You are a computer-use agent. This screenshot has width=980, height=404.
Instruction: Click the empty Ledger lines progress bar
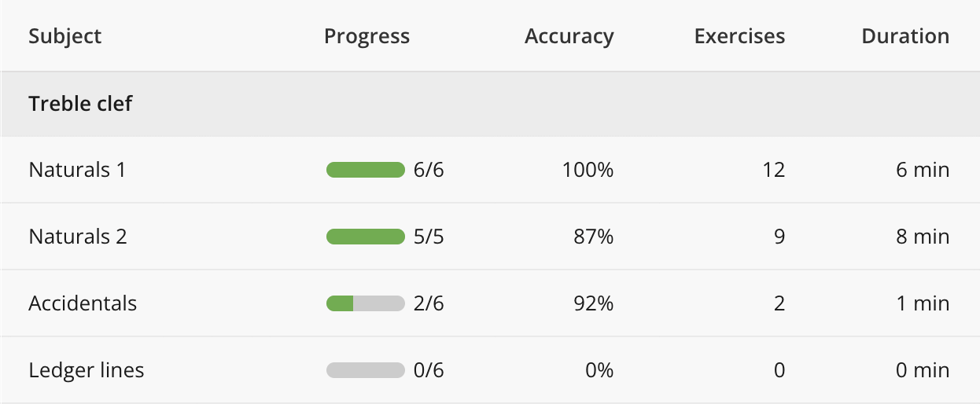[x=366, y=370]
